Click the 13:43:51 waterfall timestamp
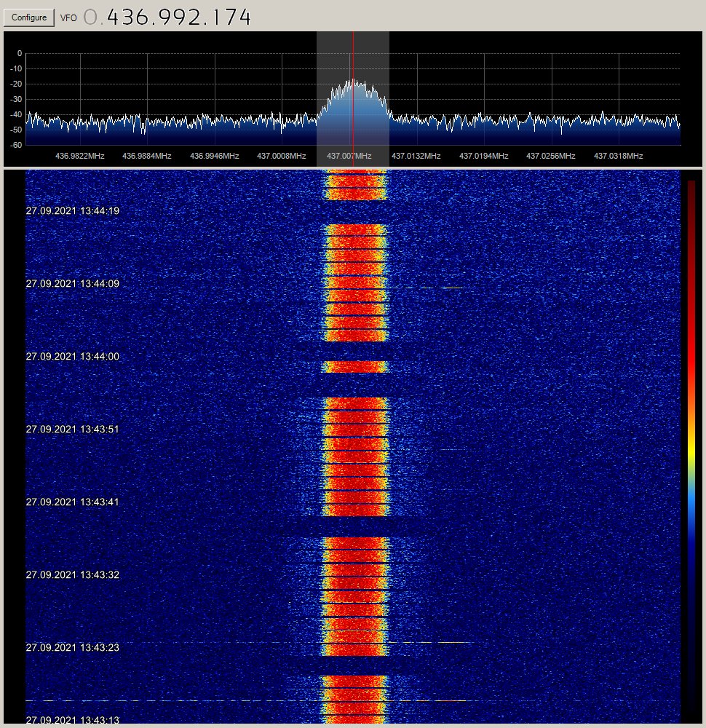The image size is (706, 728). pyautogui.click(x=72, y=430)
